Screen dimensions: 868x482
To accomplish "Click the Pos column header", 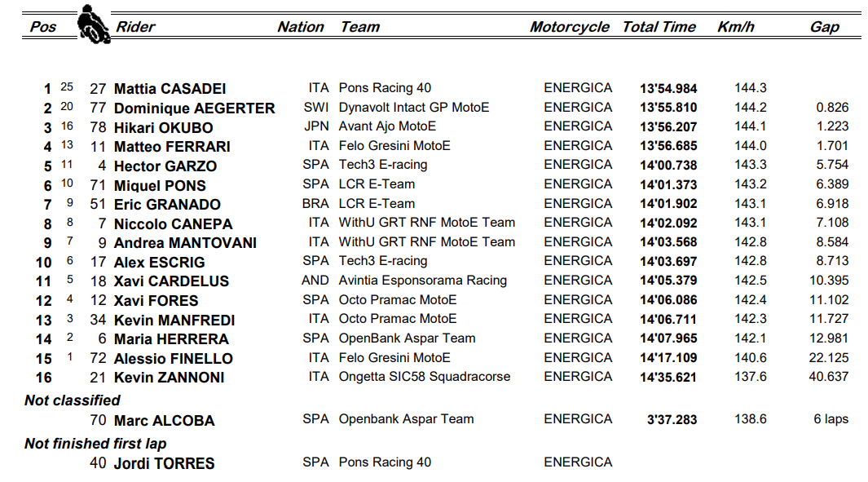I will [x=43, y=27].
